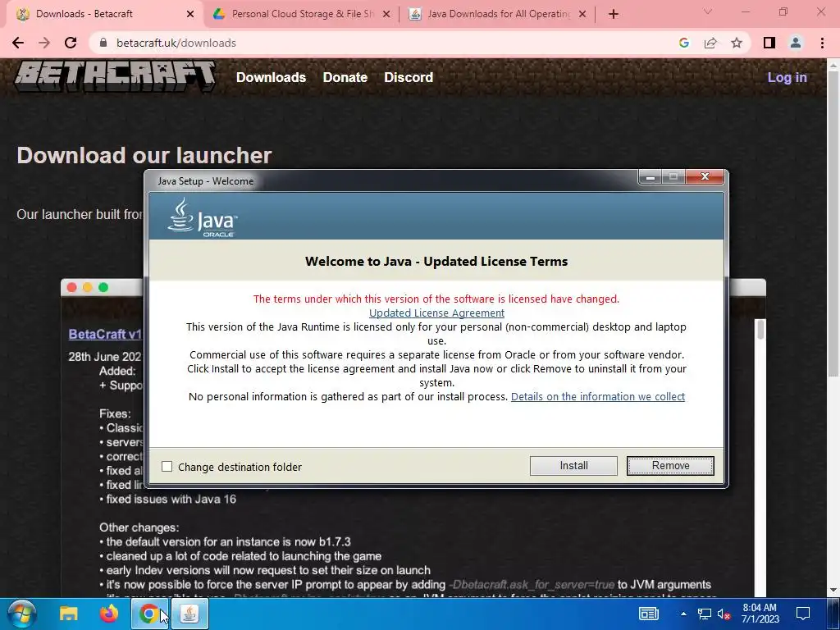840x630 pixels.
Task: Click the 'fixed issues with Java 16' line
Action: [167, 500]
